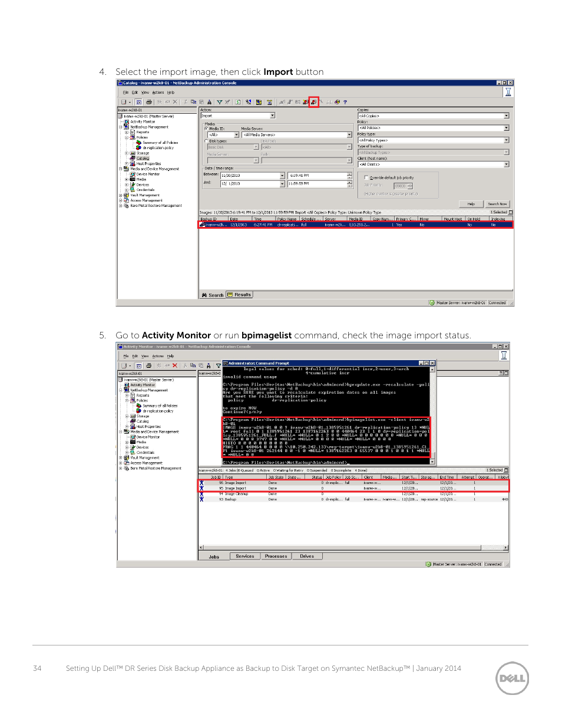Click the Help button in search pane

point(471,204)
